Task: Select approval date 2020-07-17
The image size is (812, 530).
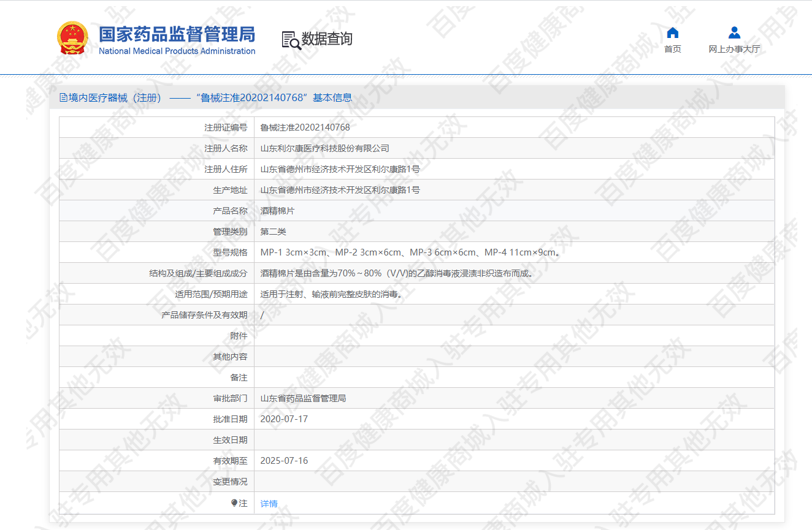Action: coord(284,419)
